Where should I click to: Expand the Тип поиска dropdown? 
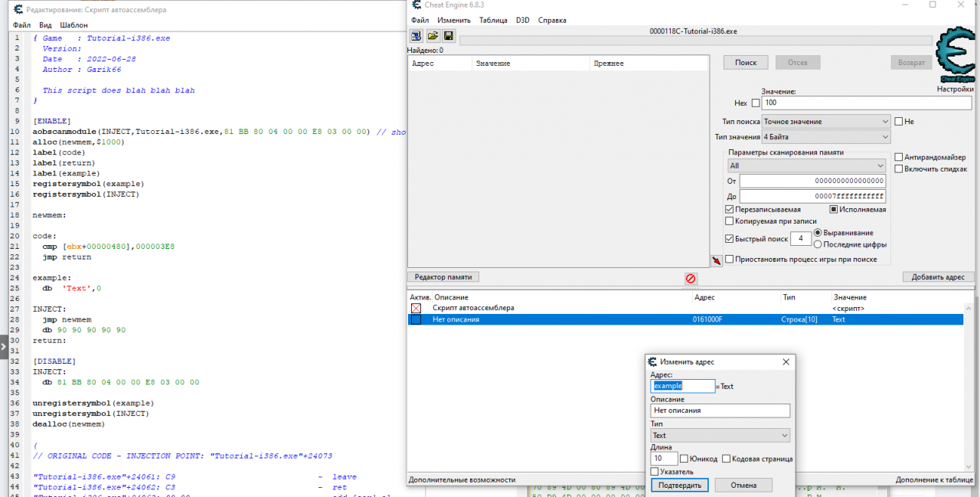pos(826,121)
